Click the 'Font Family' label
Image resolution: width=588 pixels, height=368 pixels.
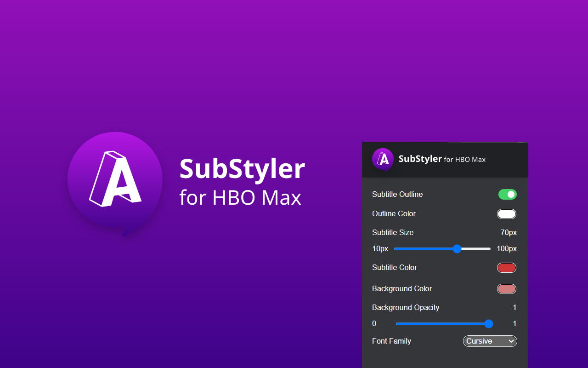coord(391,341)
